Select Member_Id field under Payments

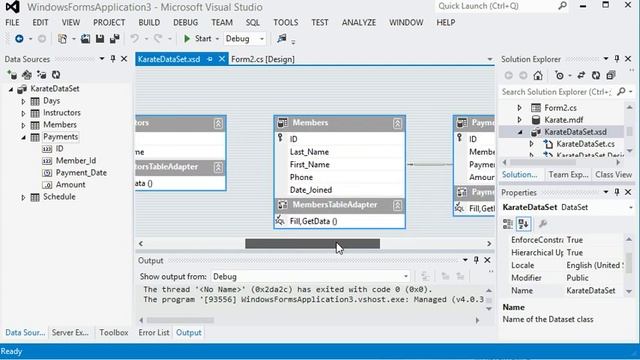[x=76, y=161]
